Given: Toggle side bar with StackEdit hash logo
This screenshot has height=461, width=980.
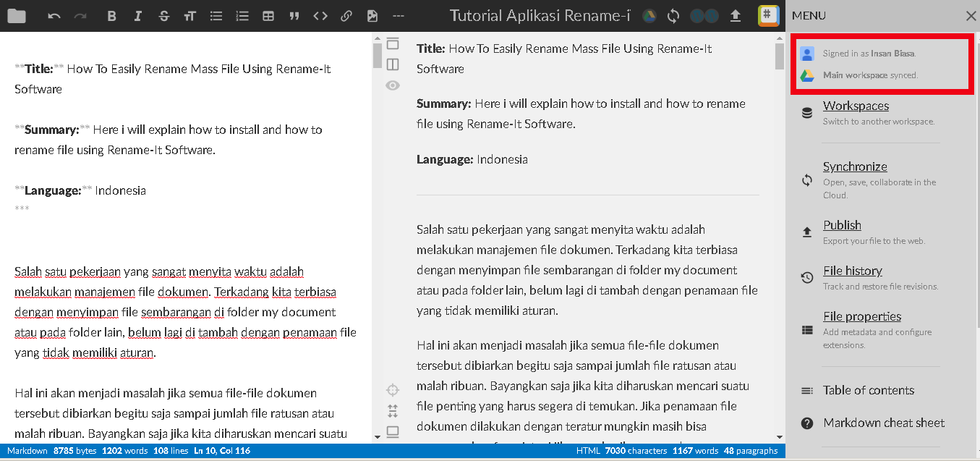Looking at the screenshot, I should [x=768, y=16].
